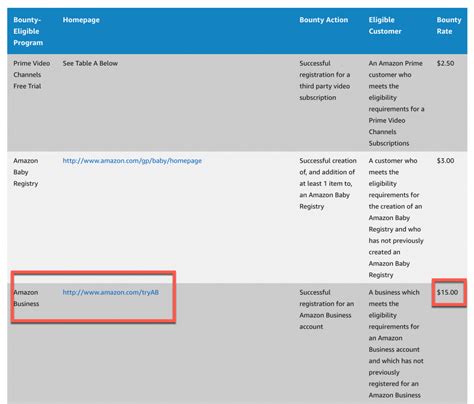Image resolution: width=474 pixels, height=404 pixels.
Task: Open the Amazon Baby Registry homepage link
Action: coord(132,161)
